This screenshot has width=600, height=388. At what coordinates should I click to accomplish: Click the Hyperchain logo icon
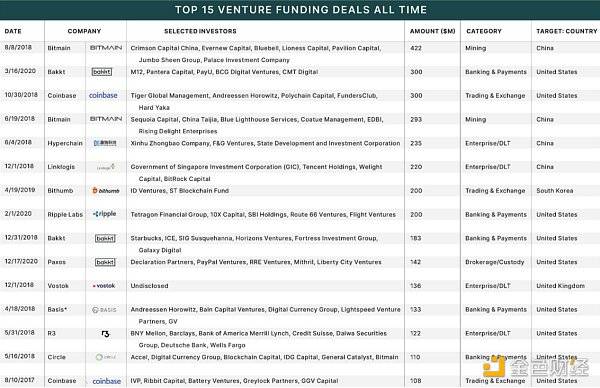click(x=105, y=143)
